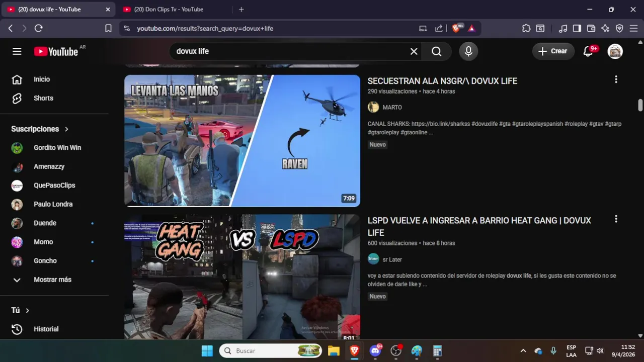Open the cast or install screen icon
The image size is (644, 362).
423,29
